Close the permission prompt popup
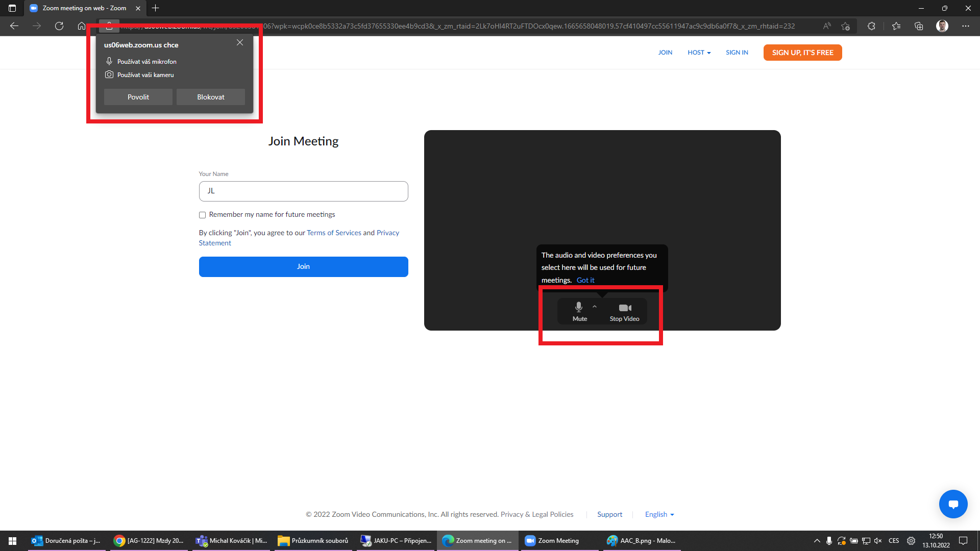 (240, 43)
